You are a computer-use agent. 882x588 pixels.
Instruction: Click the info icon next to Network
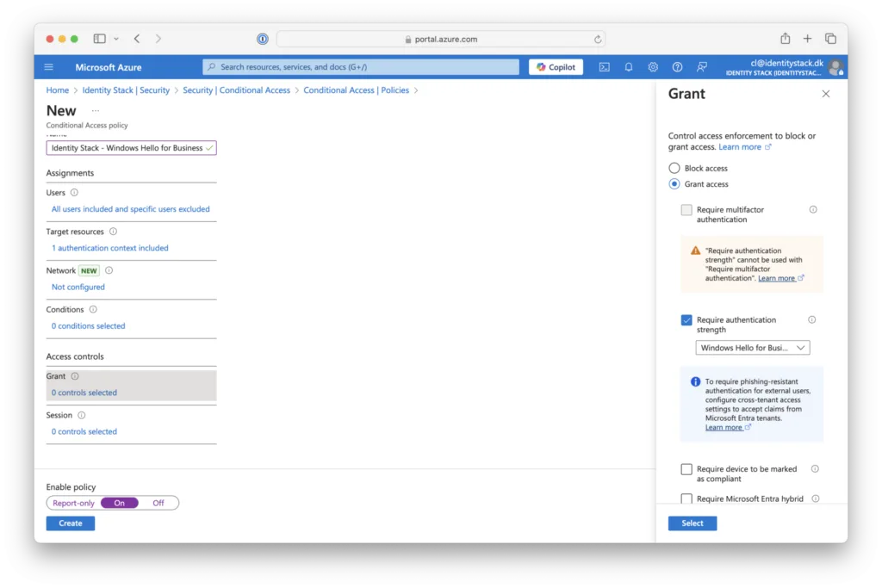[109, 270]
